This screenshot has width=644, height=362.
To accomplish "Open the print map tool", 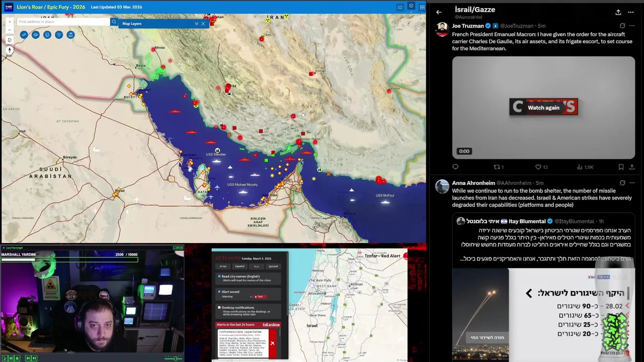I will (x=47, y=35).
